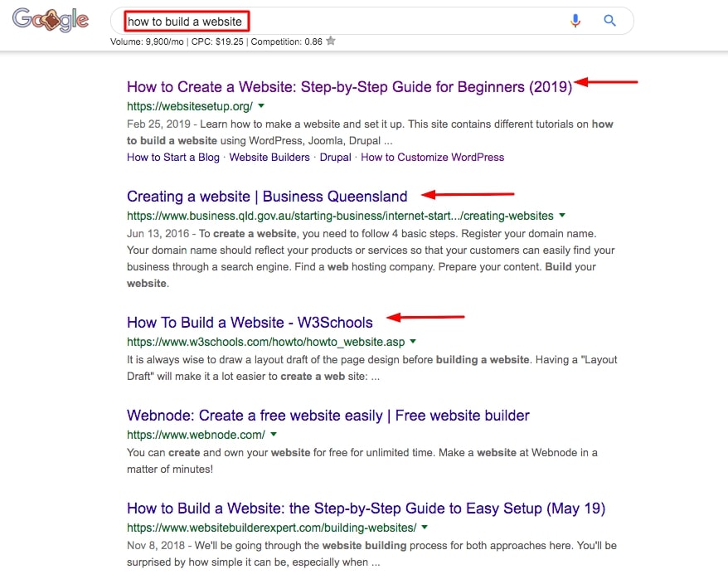Image resolution: width=728 pixels, height=584 pixels.
Task: Click the 'CPC: $19.25' stat text
Action: tap(217, 41)
